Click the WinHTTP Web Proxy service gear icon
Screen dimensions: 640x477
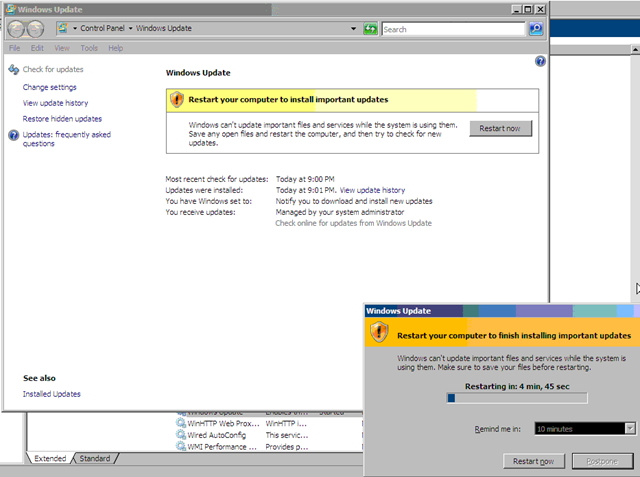(181, 423)
